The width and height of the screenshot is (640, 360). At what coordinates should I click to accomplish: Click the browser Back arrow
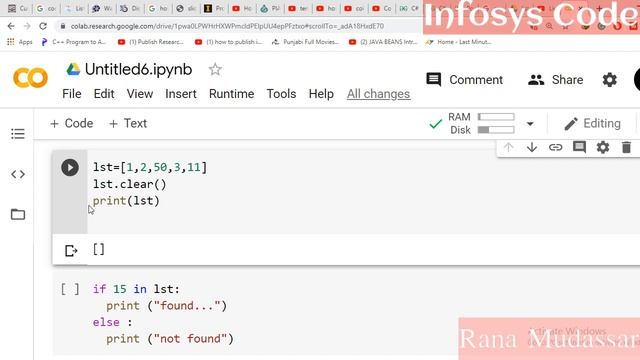point(11,26)
